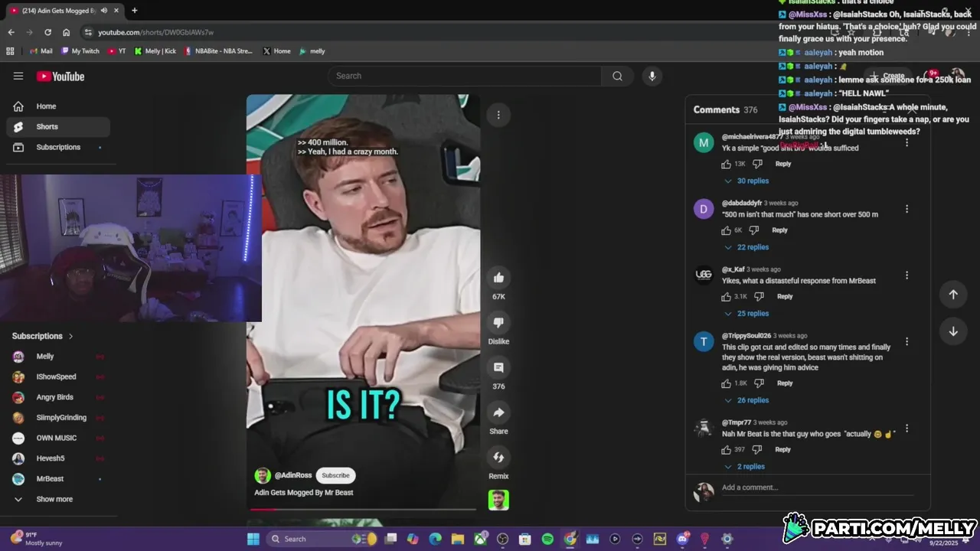Open options menu for @TrippySoul026 comment

pyautogui.click(x=906, y=341)
